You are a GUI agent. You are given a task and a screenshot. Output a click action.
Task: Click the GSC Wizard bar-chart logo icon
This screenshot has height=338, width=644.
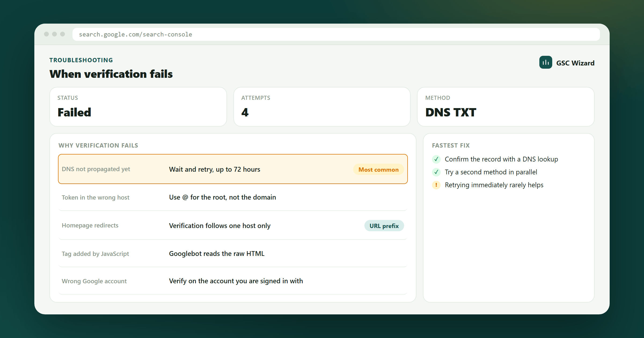pos(546,63)
